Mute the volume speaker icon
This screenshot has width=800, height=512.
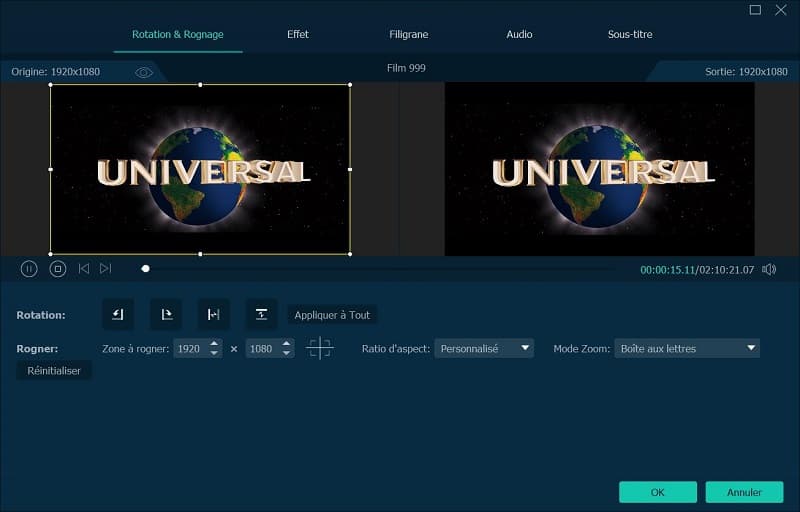(769, 269)
